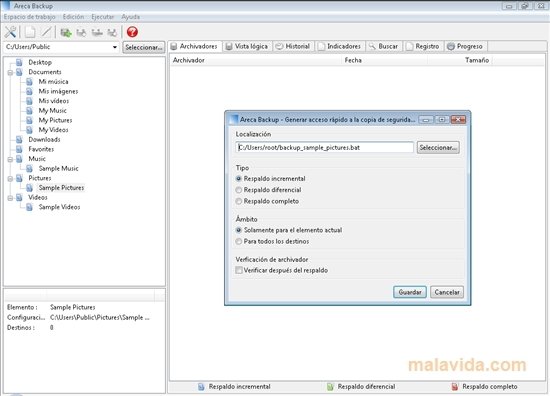Click Seleccionar next to workspace path
Viewport: 550px width, 396px height.
143,47
